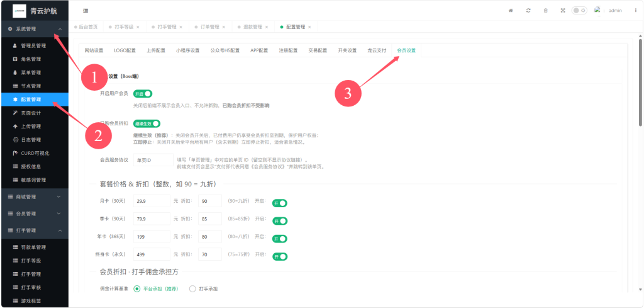Click the 季卡 discount field showing 85
The image size is (644, 308).
[x=210, y=219]
